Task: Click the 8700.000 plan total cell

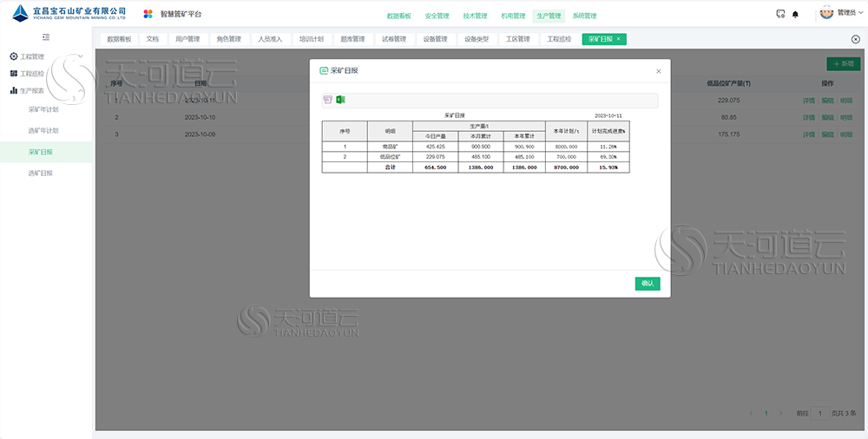Action: tap(566, 167)
